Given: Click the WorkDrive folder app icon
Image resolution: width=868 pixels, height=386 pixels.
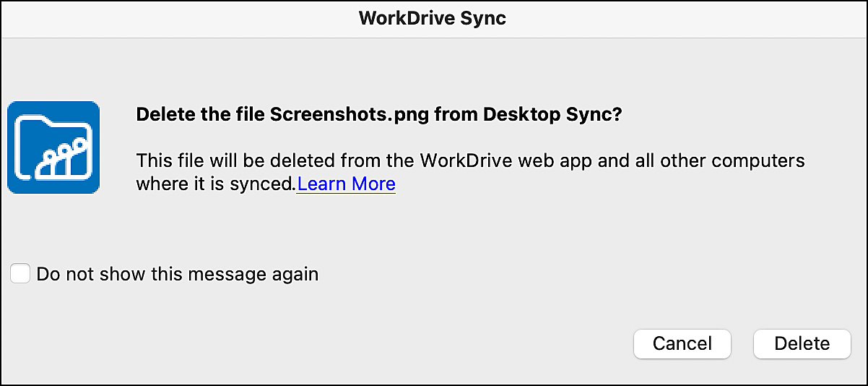Looking at the screenshot, I should pyautogui.click(x=53, y=147).
